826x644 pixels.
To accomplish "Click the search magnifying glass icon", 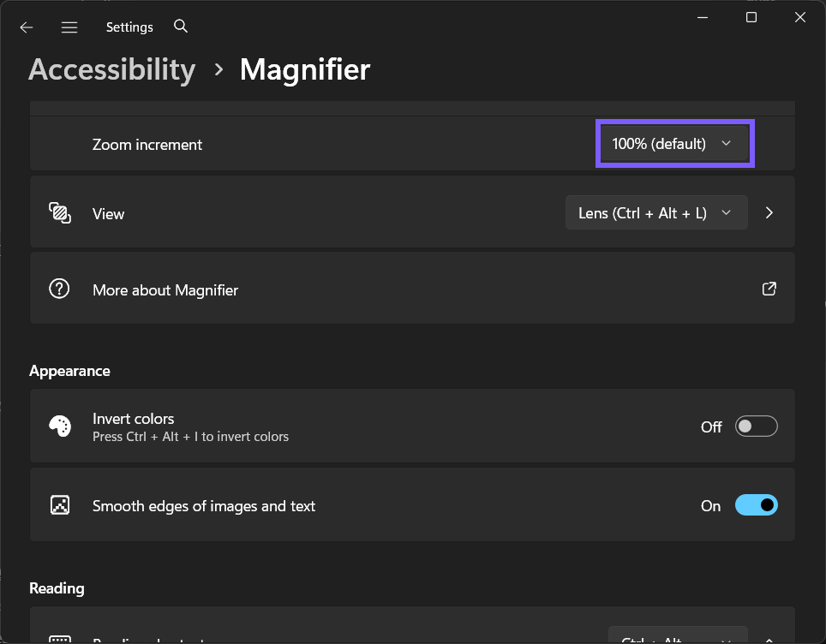I will pos(181,26).
